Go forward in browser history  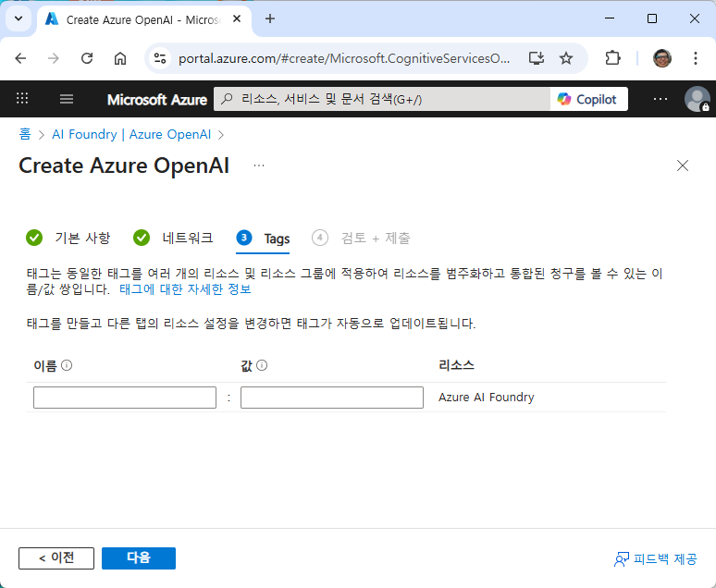(x=54, y=58)
